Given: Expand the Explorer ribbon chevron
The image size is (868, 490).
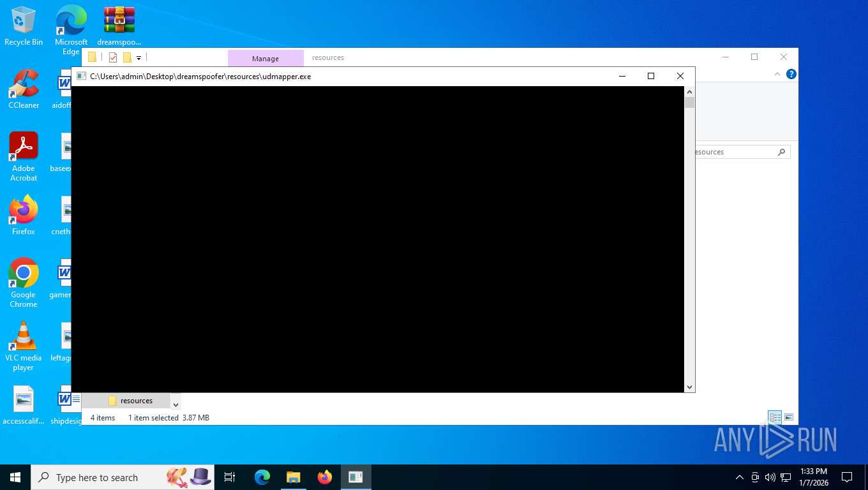Looking at the screenshot, I should point(777,74).
